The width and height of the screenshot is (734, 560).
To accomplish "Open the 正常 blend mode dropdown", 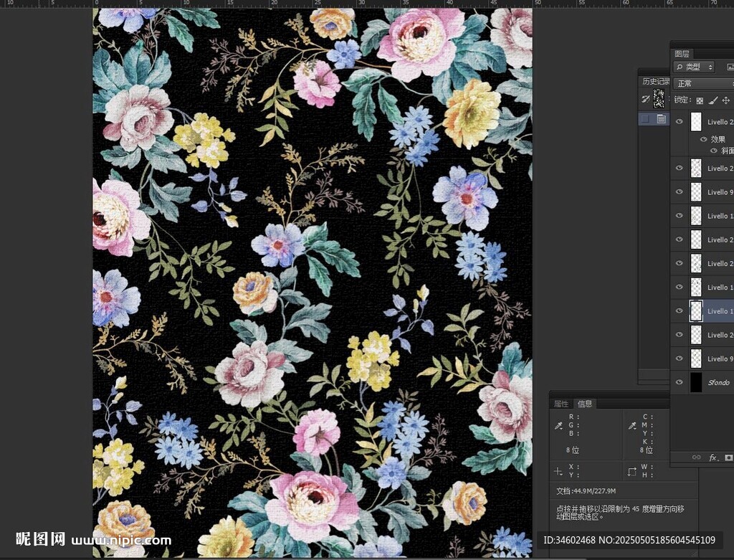I will click(x=704, y=83).
